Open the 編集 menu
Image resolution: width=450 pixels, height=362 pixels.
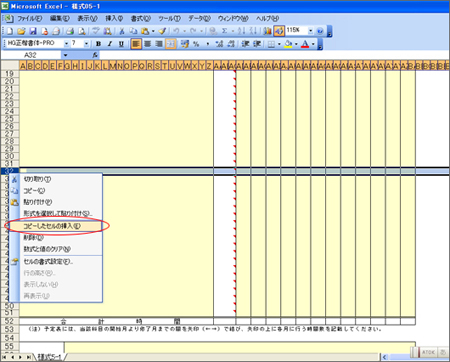59,18
